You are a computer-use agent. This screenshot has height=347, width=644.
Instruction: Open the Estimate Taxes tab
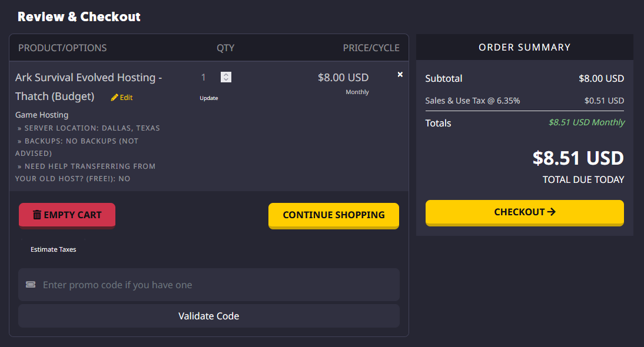click(54, 249)
